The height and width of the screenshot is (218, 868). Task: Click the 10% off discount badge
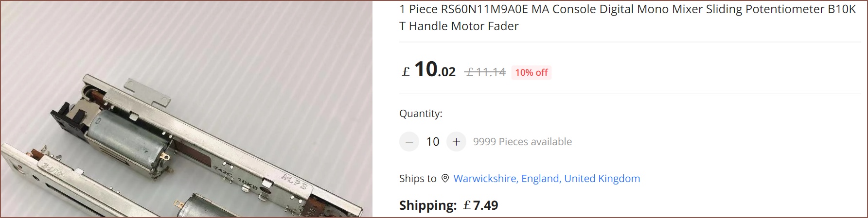pyautogui.click(x=531, y=72)
